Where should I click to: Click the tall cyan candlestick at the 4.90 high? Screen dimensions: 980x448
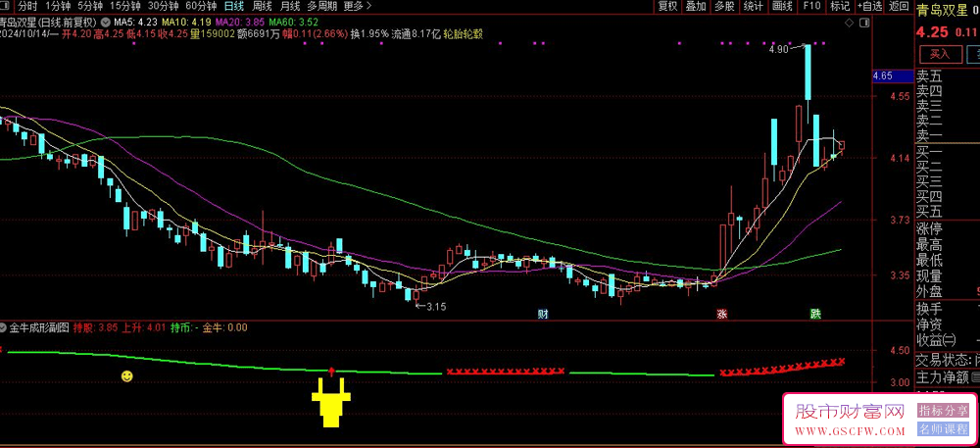click(x=808, y=73)
